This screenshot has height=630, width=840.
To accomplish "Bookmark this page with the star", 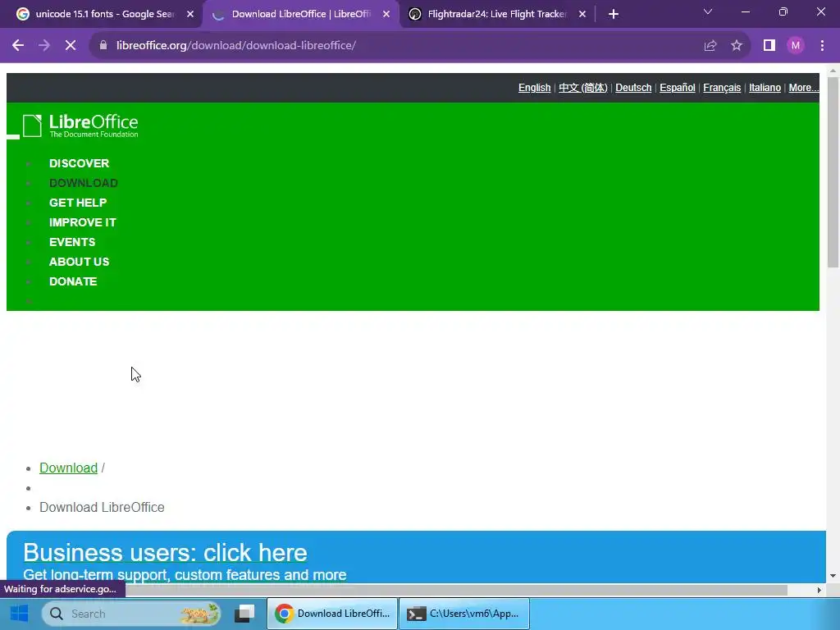I will (737, 46).
